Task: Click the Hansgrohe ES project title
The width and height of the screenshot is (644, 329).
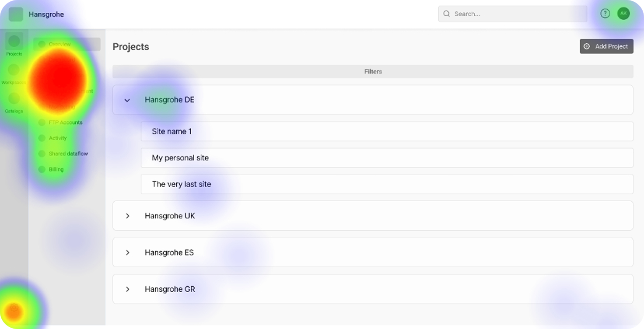Action: coord(169,252)
